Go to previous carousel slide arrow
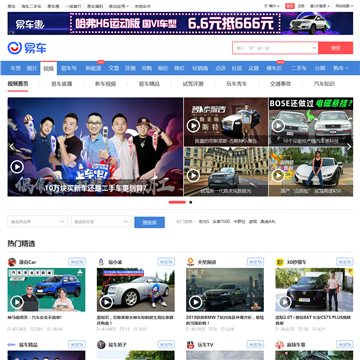This screenshot has width=360, height=360. (12, 147)
